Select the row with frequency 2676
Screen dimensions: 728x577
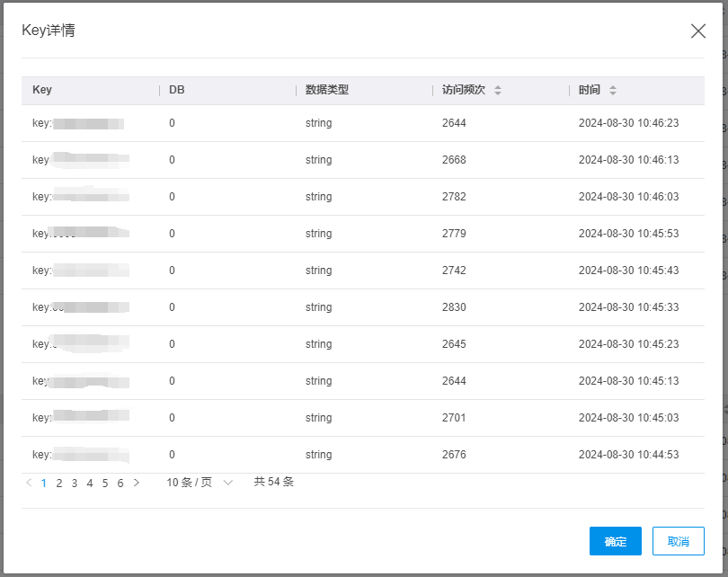[363, 455]
